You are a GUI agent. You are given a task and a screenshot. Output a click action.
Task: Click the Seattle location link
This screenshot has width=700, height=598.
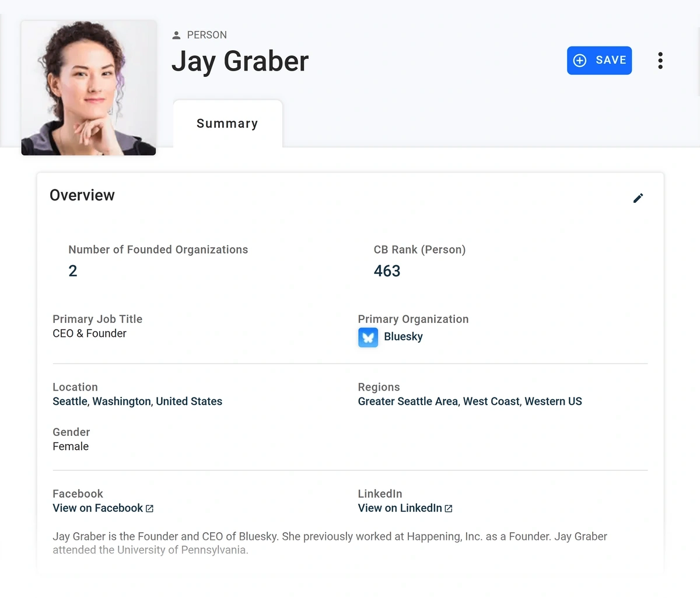pos(70,401)
